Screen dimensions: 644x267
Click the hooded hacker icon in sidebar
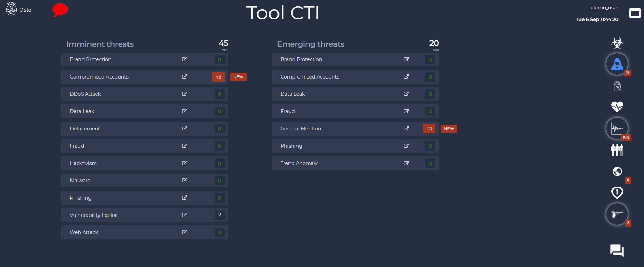coord(617,64)
